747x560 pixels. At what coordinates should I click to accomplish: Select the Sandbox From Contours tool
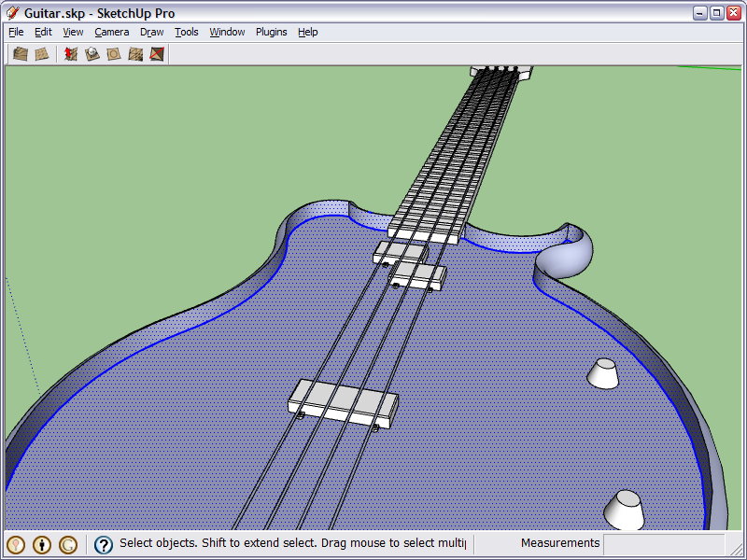(x=21, y=54)
